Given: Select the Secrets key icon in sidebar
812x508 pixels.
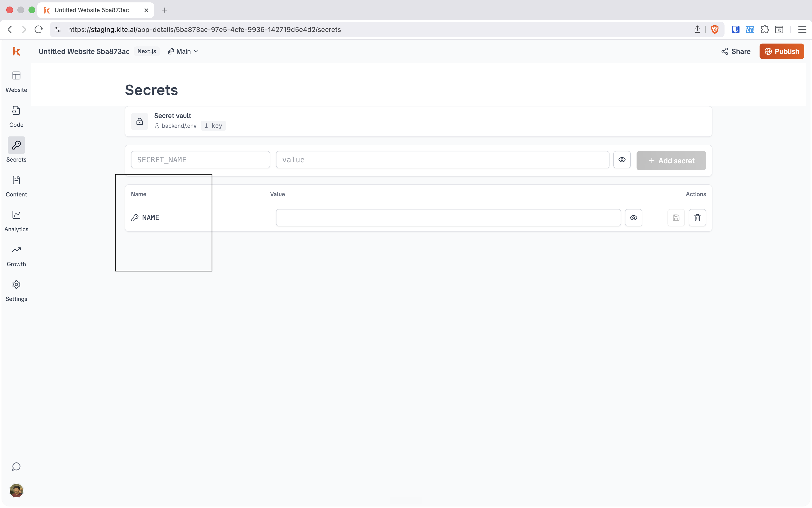Looking at the screenshot, I should (x=16, y=145).
